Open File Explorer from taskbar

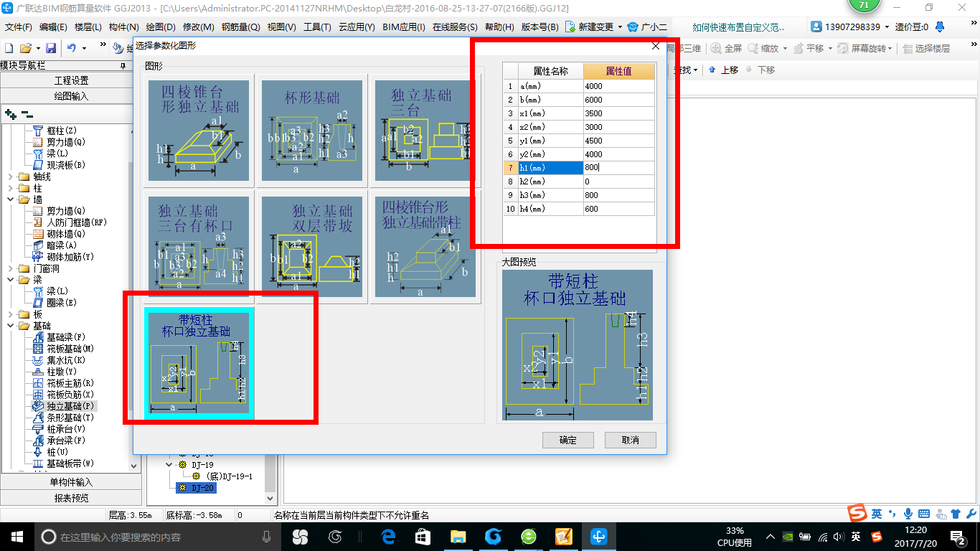(x=458, y=536)
